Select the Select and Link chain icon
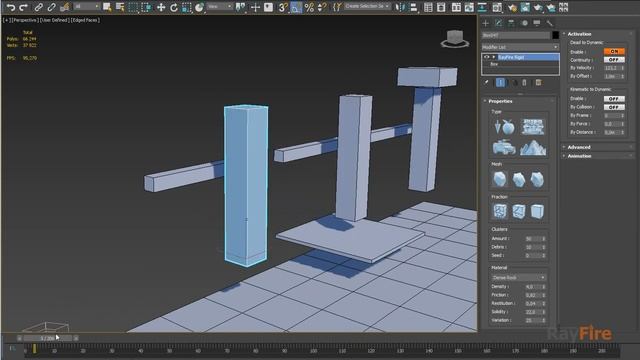The height and width of the screenshot is (360, 640). (x=38, y=7)
